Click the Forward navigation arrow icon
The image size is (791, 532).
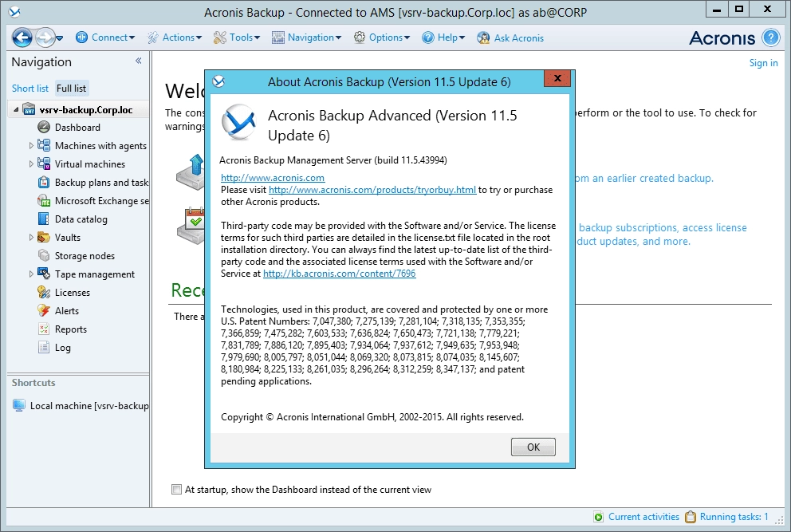tap(45, 37)
